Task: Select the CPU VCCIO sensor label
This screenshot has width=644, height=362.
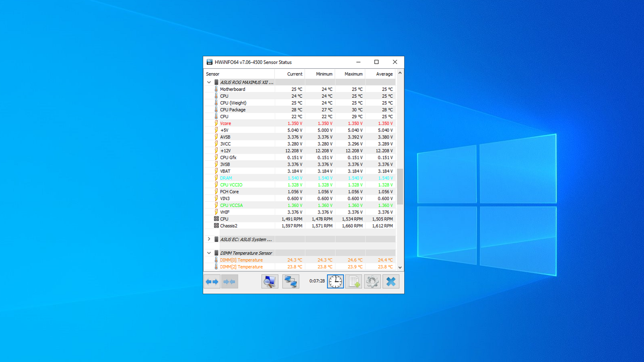Action: pos(231,185)
